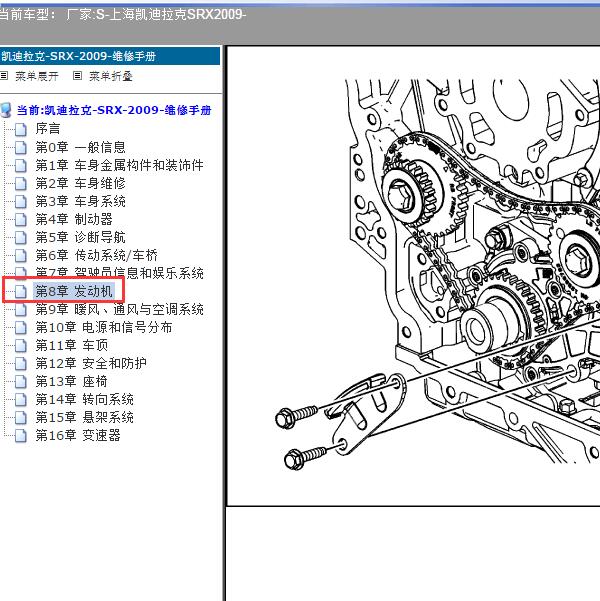Click the computer icon of the root node
The width and height of the screenshot is (600, 601).
point(5,110)
